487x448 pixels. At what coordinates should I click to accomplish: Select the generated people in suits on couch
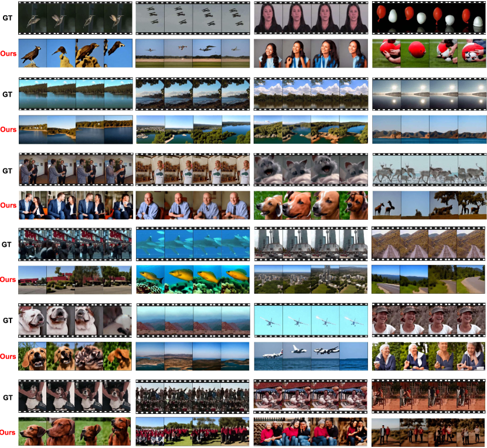pos(76,205)
